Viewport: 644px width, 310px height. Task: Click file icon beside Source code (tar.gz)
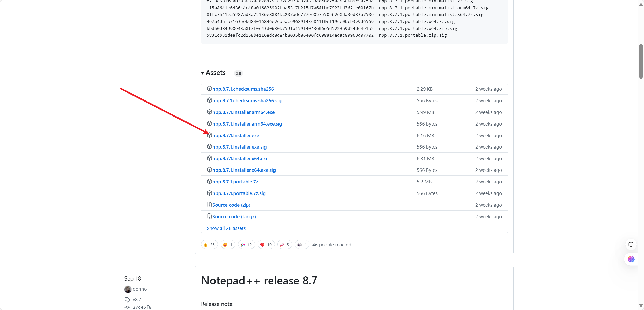pos(209,216)
